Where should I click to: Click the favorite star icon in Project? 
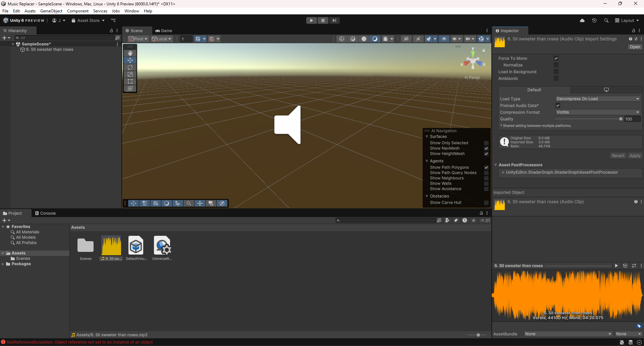coord(474,220)
